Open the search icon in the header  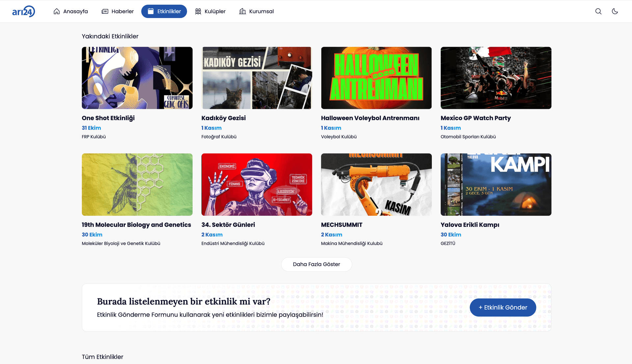pyautogui.click(x=598, y=11)
